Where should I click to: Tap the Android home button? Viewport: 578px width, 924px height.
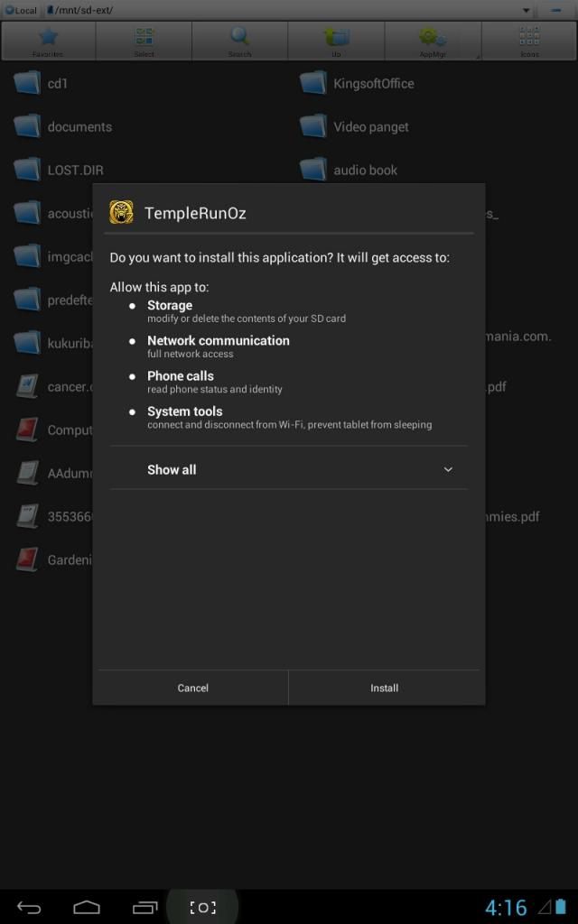click(x=87, y=907)
